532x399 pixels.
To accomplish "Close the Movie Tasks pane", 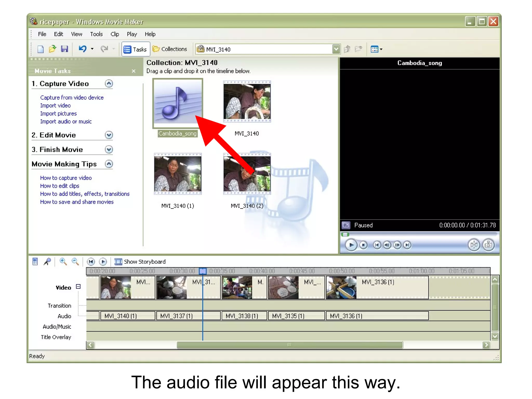I will (x=134, y=71).
